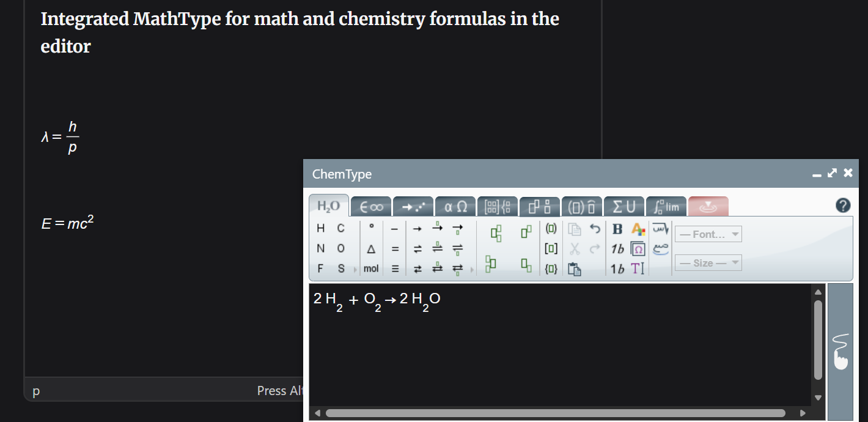Insert equilibrium harpoons with label above
This screenshot has height=422, width=868.
pyautogui.click(x=437, y=248)
